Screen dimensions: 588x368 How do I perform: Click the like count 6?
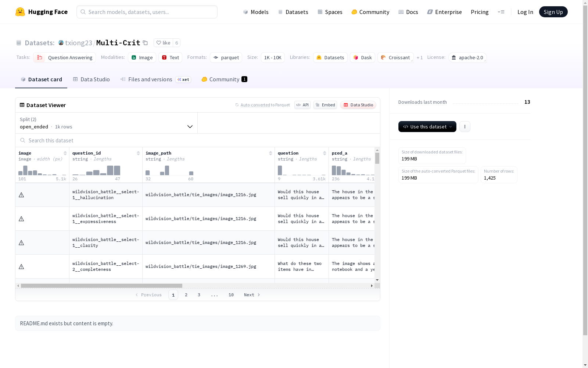(177, 43)
